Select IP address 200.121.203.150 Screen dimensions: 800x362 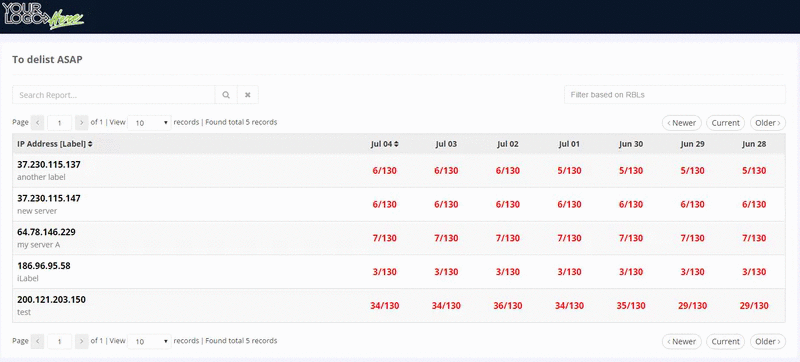pos(52,299)
